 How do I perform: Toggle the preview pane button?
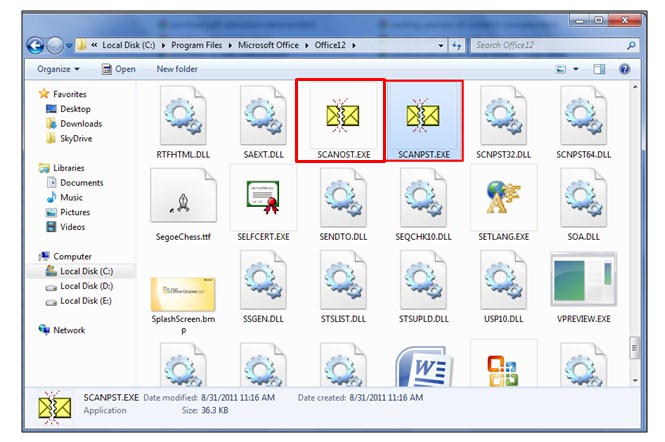[599, 69]
